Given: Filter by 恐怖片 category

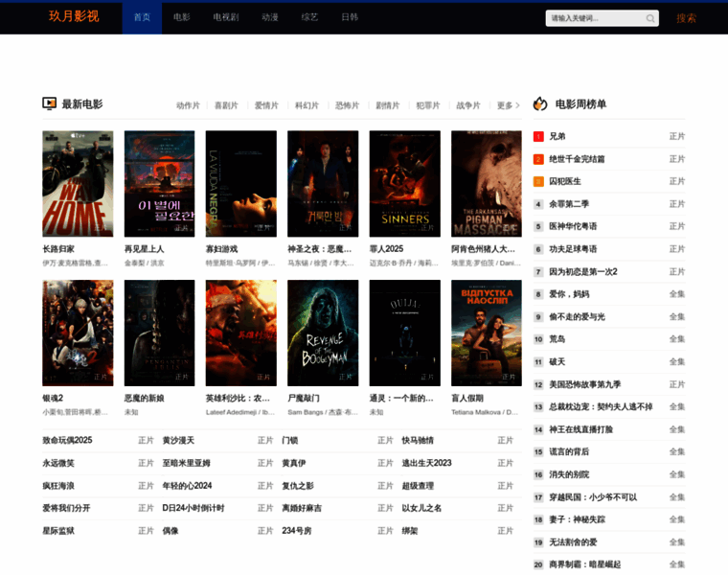Looking at the screenshot, I should [348, 106].
